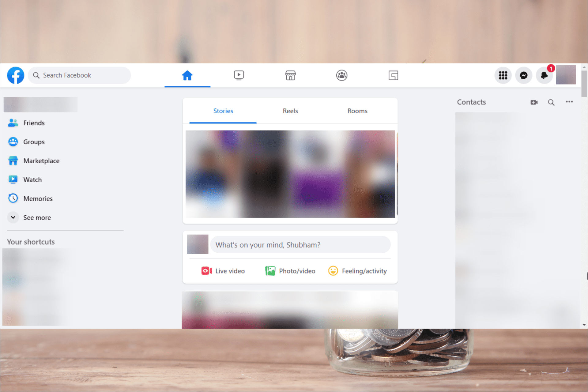The width and height of the screenshot is (588, 392).
Task: Click the Gaming controller icon in navbar
Action: (393, 75)
